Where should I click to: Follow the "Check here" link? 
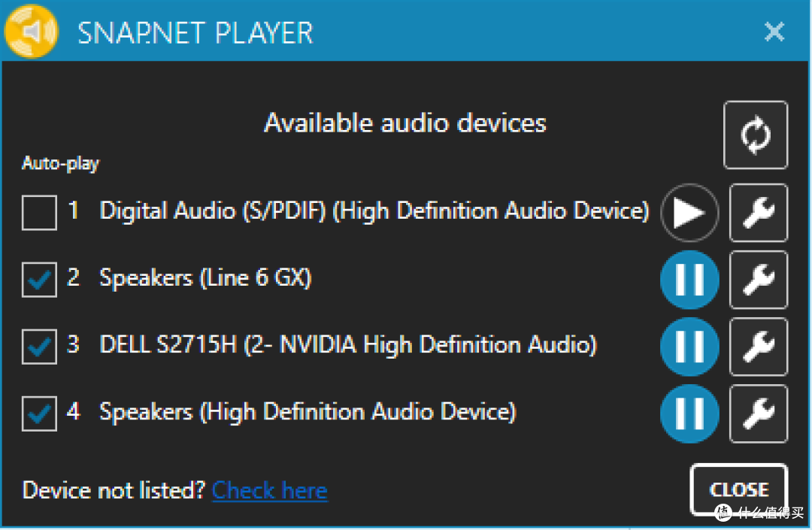point(270,491)
